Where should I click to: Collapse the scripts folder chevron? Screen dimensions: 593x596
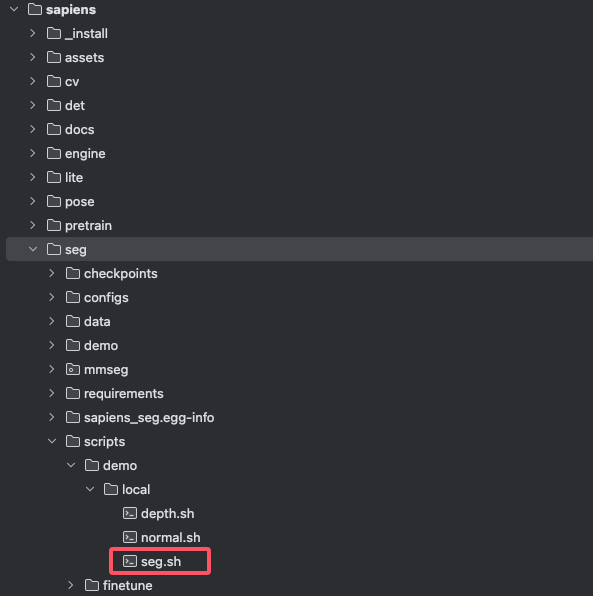pyautogui.click(x=52, y=441)
